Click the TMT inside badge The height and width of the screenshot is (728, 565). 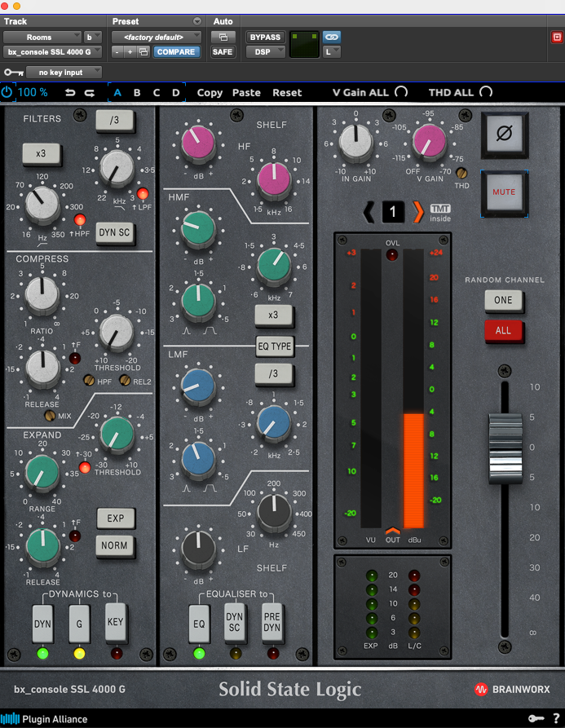coord(440,213)
